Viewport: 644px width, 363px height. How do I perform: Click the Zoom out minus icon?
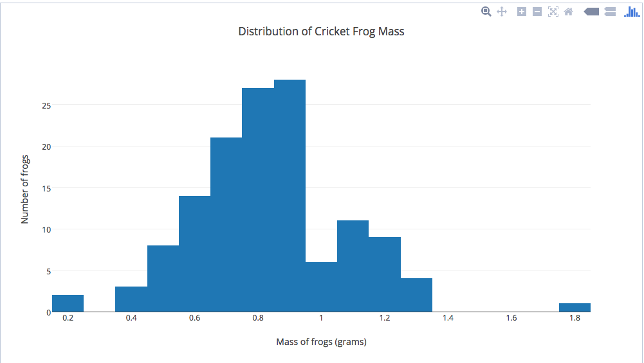point(537,12)
